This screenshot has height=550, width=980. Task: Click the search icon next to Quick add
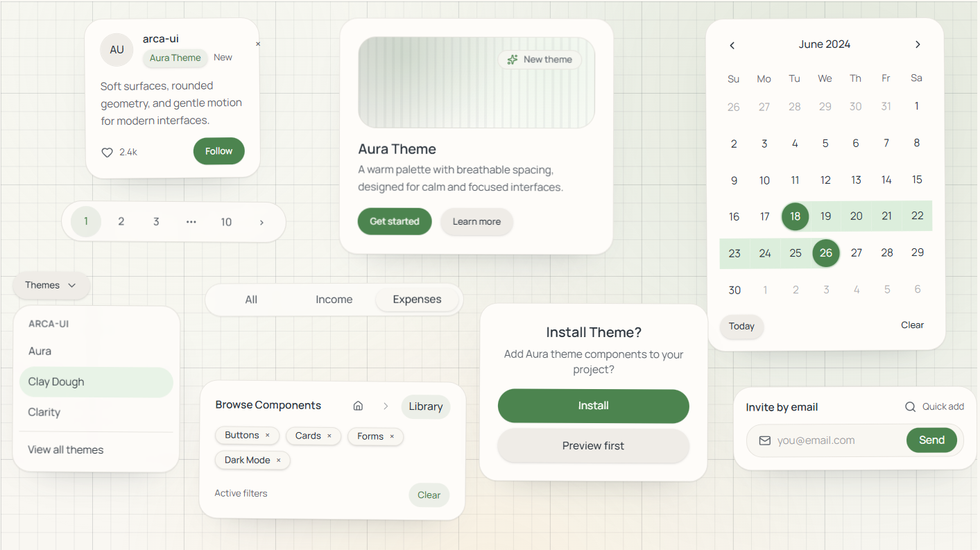[x=909, y=406]
